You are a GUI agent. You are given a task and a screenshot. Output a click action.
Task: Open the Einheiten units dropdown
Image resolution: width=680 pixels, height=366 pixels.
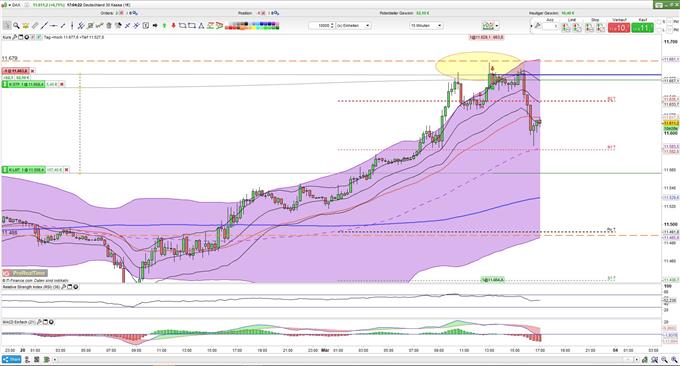353,26
